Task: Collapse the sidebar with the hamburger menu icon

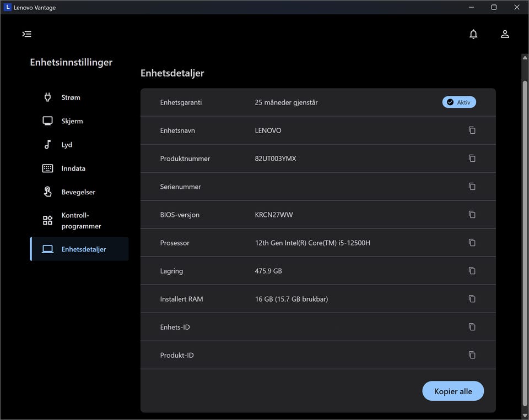Action: pos(27,34)
